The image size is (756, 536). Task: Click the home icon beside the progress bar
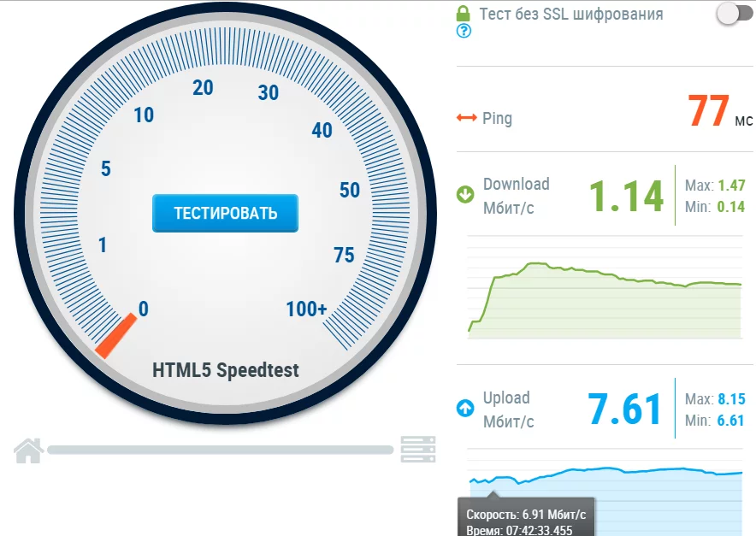pos(29,451)
